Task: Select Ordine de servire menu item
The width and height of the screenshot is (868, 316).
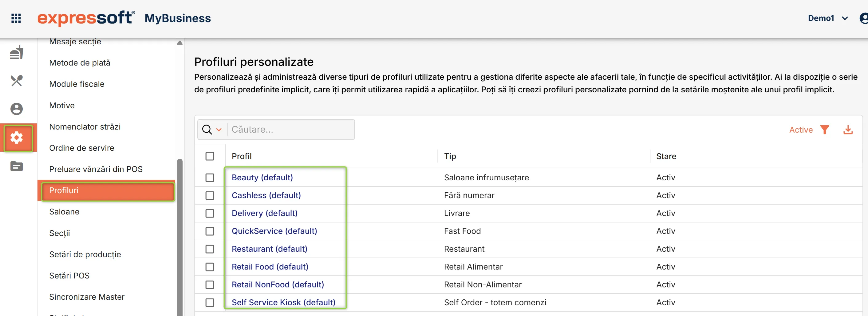Action: pos(82,148)
